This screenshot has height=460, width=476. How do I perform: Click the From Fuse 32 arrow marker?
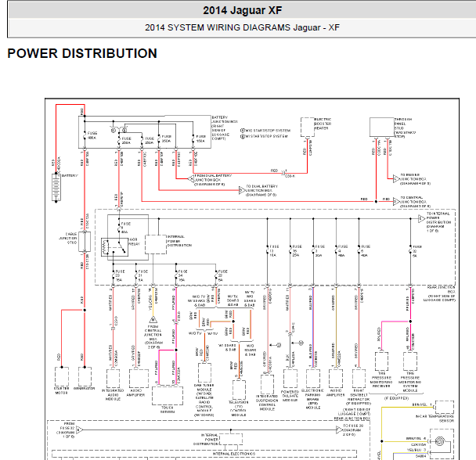(x=79, y=429)
